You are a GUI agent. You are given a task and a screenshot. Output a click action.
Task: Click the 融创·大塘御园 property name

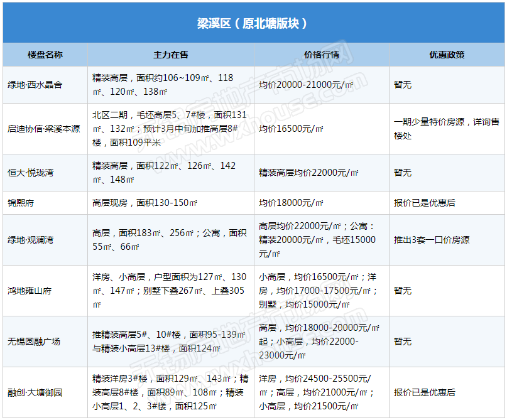click(35, 392)
